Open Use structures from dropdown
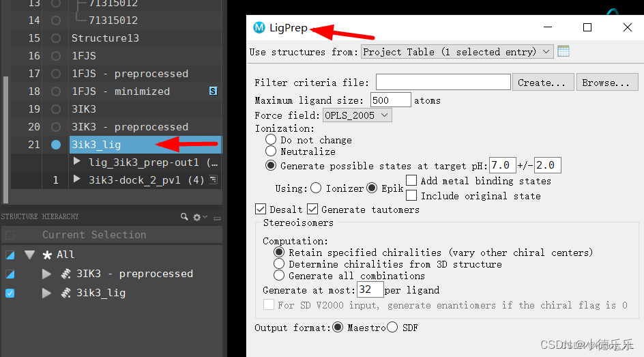 pyautogui.click(x=456, y=52)
